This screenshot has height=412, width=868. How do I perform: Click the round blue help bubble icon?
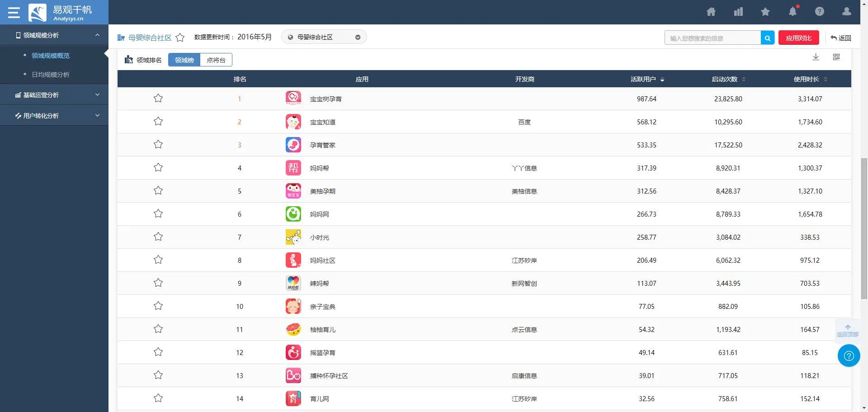[x=849, y=355]
